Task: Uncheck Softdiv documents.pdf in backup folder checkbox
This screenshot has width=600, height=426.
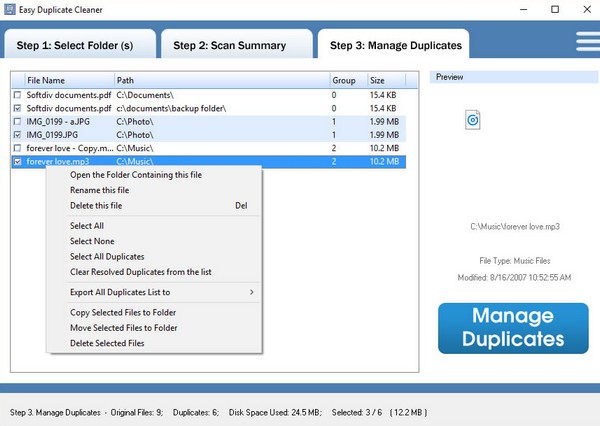Action: point(17,108)
